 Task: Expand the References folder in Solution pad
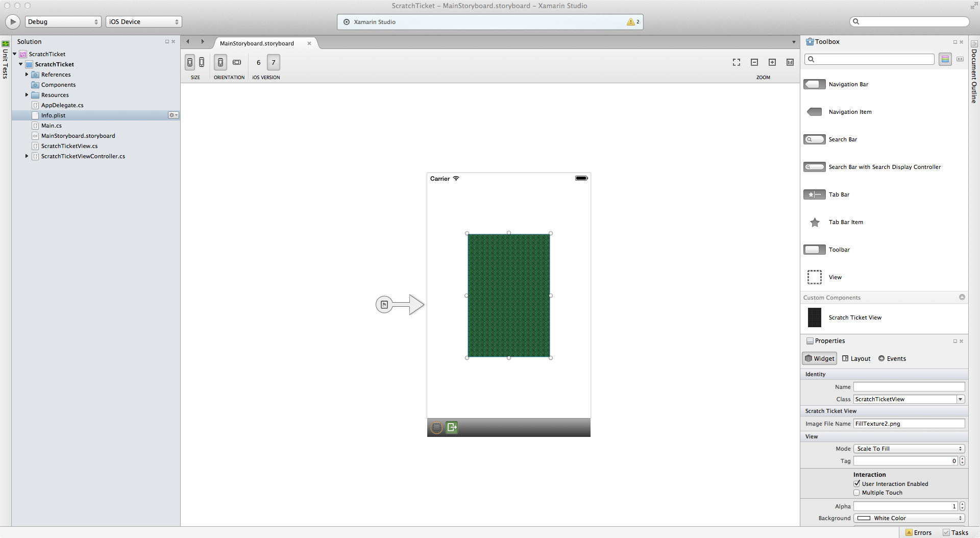27,75
